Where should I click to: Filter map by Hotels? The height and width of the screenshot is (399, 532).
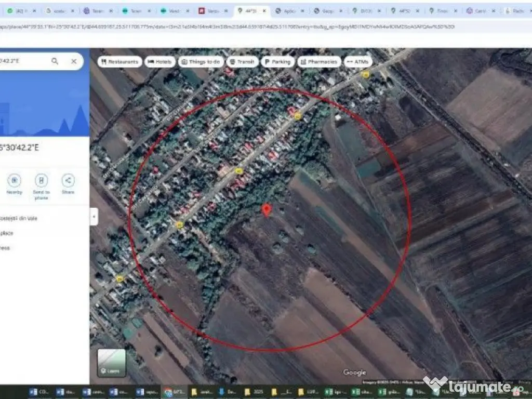tap(160, 62)
